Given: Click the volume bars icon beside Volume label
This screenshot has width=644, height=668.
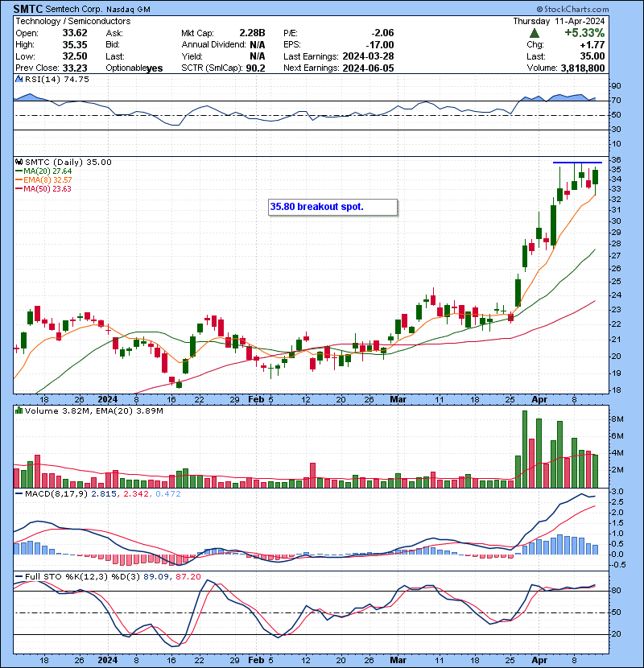Looking at the screenshot, I should 19,410.
